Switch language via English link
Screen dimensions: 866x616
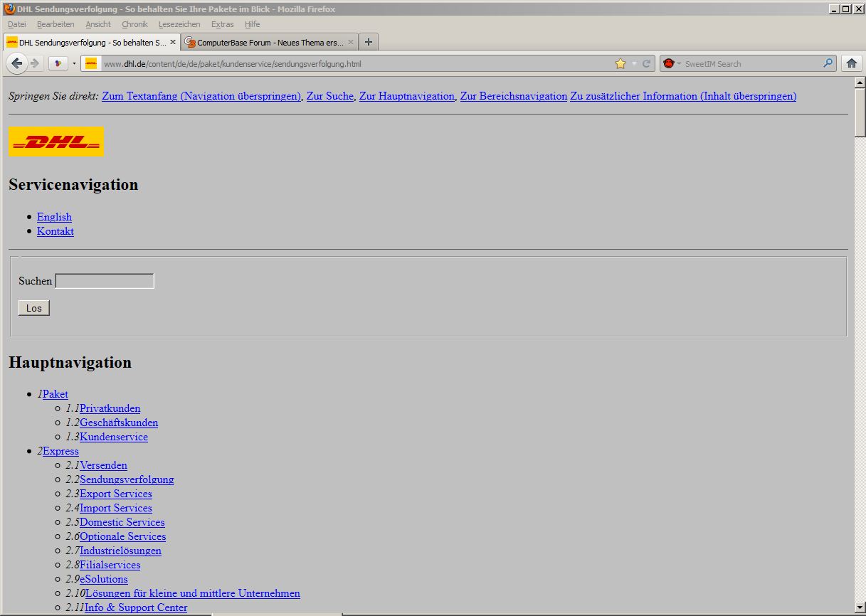54,217
